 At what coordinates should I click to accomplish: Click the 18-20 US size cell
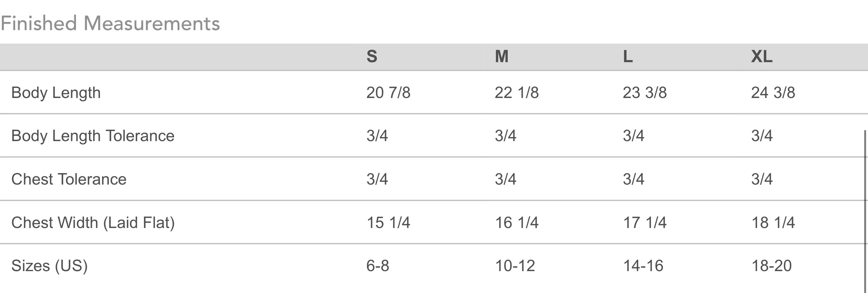coord(772,266)
